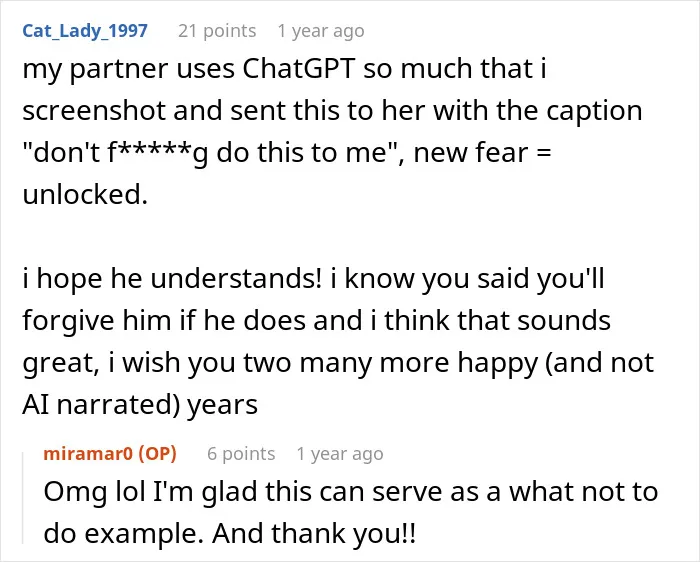Open the timestamp permalink on miramar0's reply
The height and width of the screenshot is (562, 700).
pyautogui.click(x=340, y=454)
